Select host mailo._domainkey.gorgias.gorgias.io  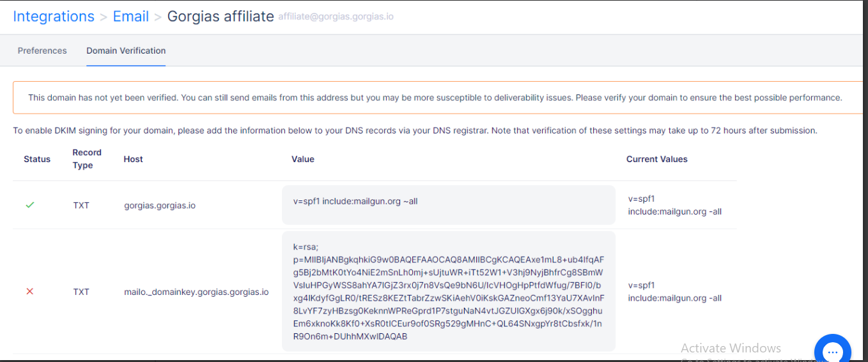coord(196,292)
